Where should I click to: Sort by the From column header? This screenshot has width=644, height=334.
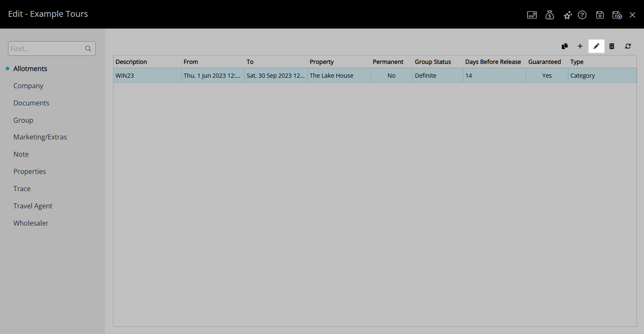(213, 62)
